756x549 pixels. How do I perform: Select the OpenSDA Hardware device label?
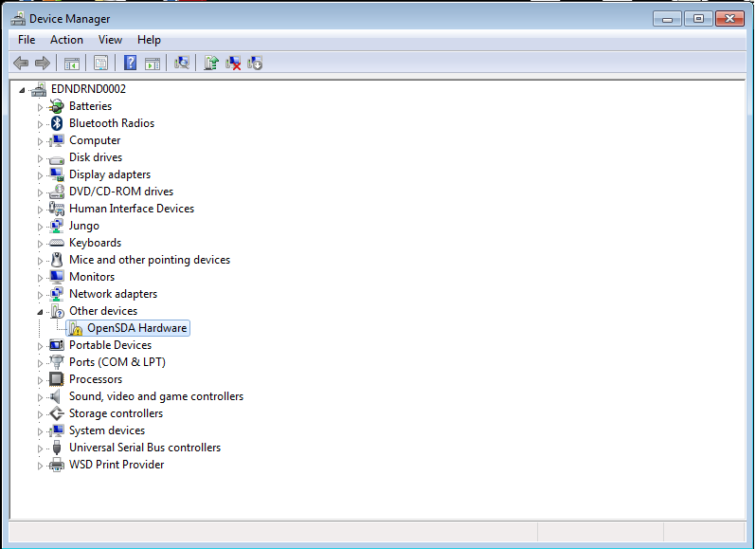(137, 328)
